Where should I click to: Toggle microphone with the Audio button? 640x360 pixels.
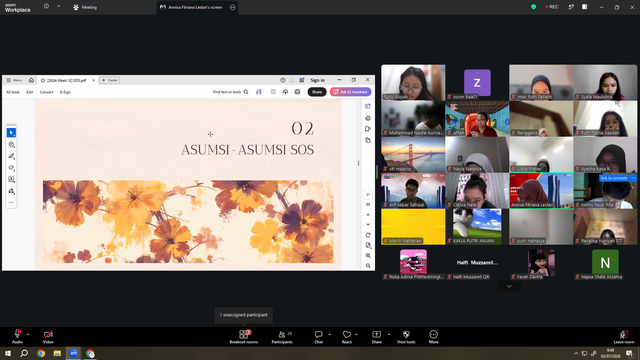click(17, 336)
